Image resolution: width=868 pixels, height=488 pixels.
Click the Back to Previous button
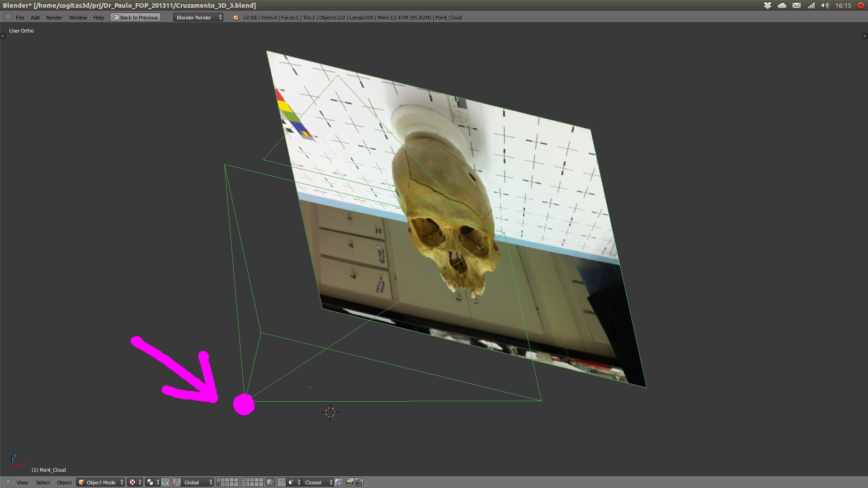[x=136, y=18]
